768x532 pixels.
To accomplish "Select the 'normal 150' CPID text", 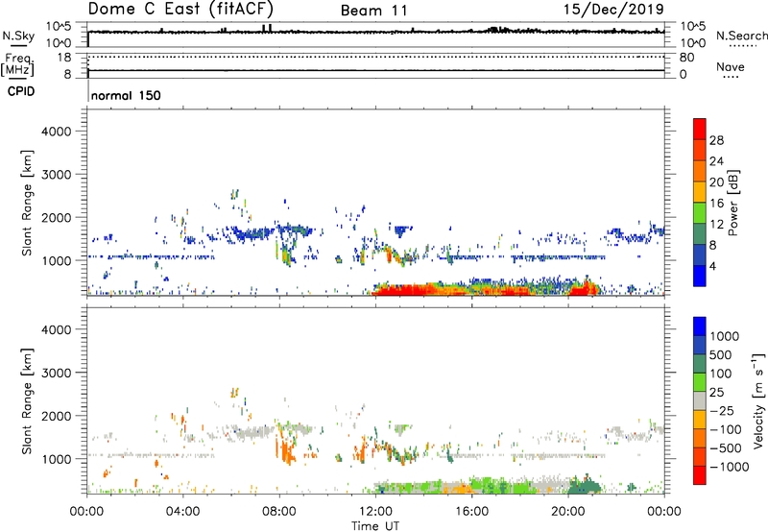I will pos(126,95).
